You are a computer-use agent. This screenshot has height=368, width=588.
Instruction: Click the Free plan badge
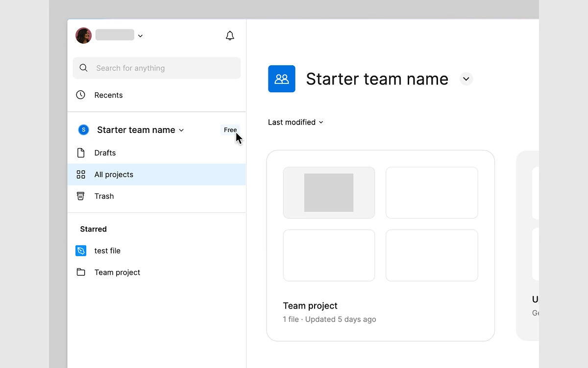coord(230,130)
